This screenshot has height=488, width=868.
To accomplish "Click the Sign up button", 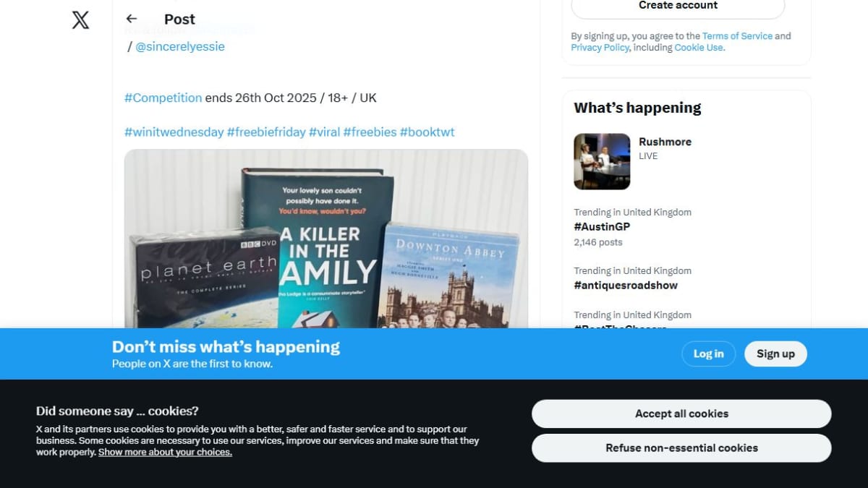I will click(775, 354).
